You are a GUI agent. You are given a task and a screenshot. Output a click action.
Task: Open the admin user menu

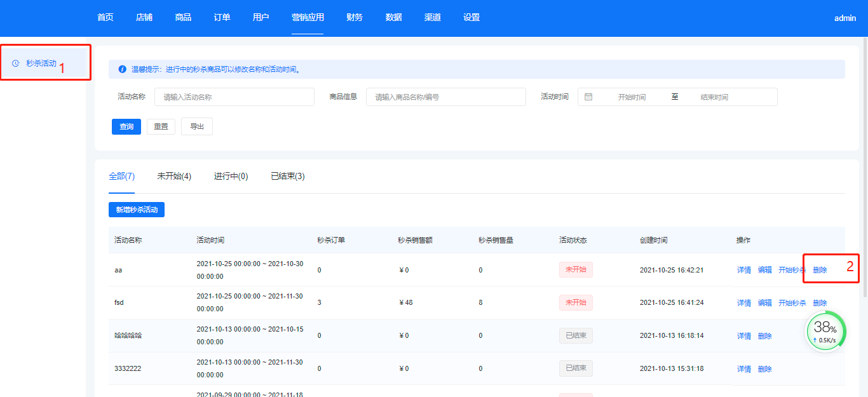(845, 18)
